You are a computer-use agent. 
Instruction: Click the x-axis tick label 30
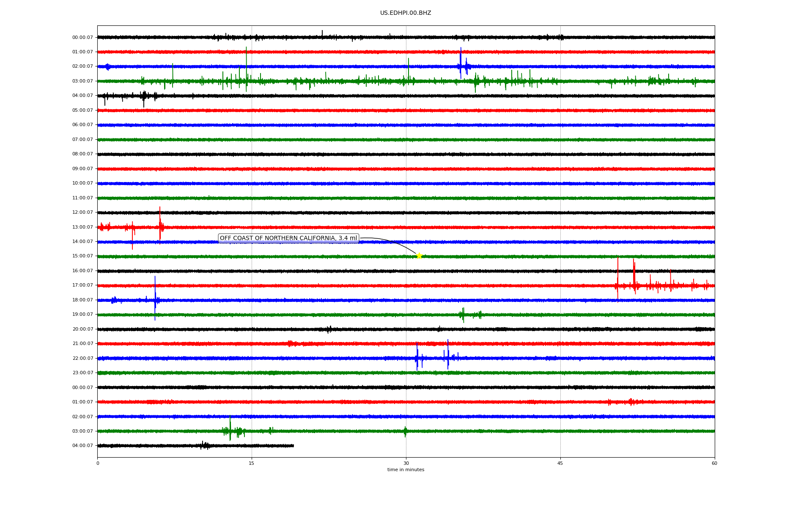coord(406,464)
